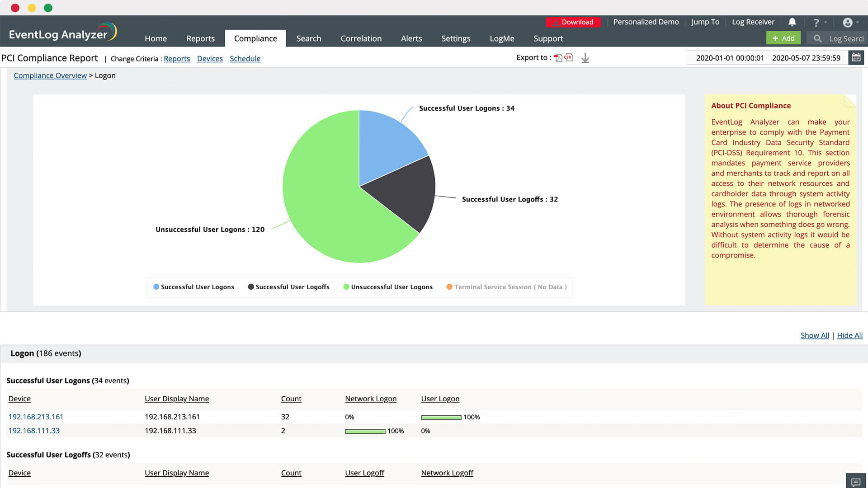Viewport: 868px width, 488px height.
Task: Export report as CSV
Action: pos(569,57)
